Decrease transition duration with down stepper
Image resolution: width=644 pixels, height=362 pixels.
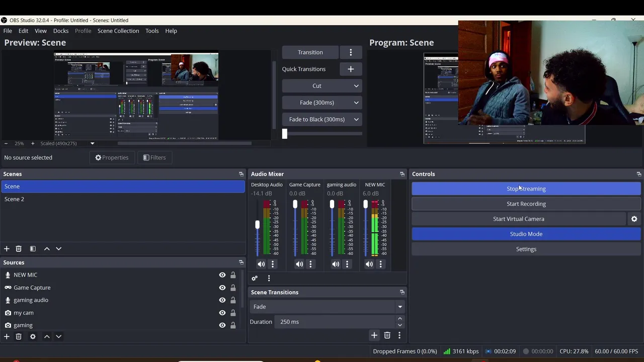[400, 325]
